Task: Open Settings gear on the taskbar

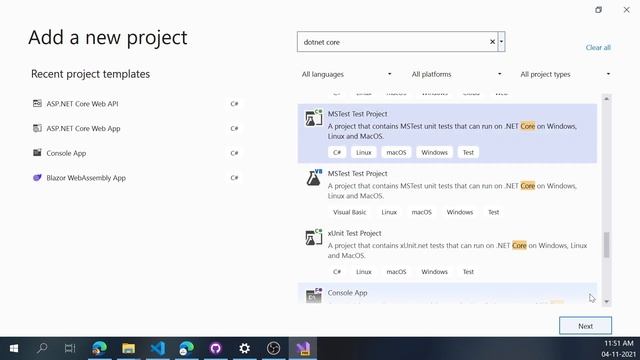Action: coord(244,348)
